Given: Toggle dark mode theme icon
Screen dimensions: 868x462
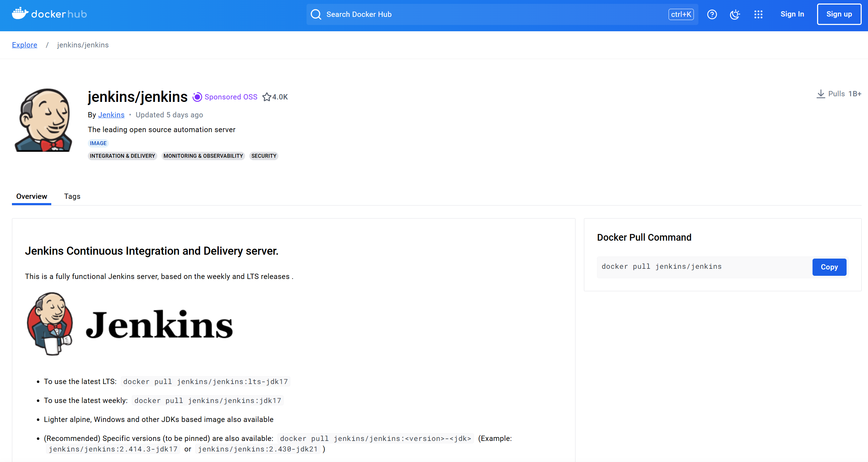Looking at the screenshot, I should [x=735, y=14].
